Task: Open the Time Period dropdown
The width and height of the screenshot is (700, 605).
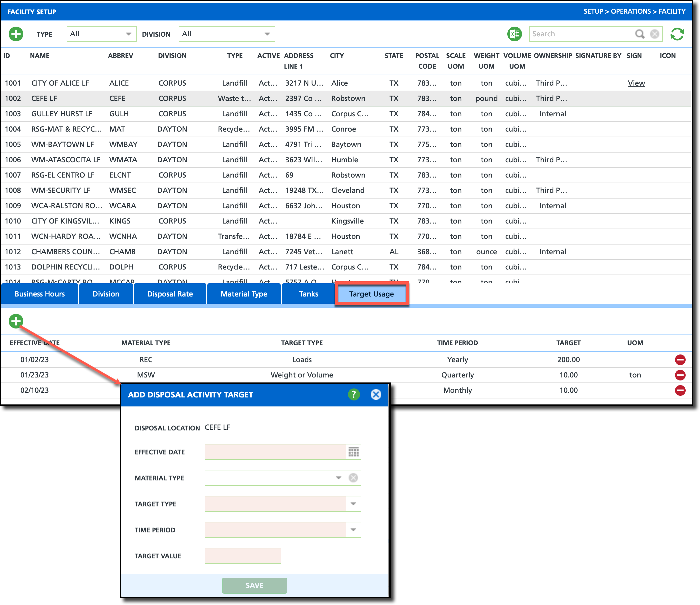Action: 353,530
